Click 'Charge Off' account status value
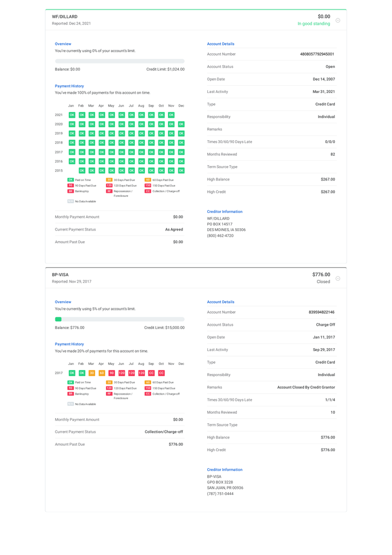Screen dimensions: 392x555 (325, 325)
